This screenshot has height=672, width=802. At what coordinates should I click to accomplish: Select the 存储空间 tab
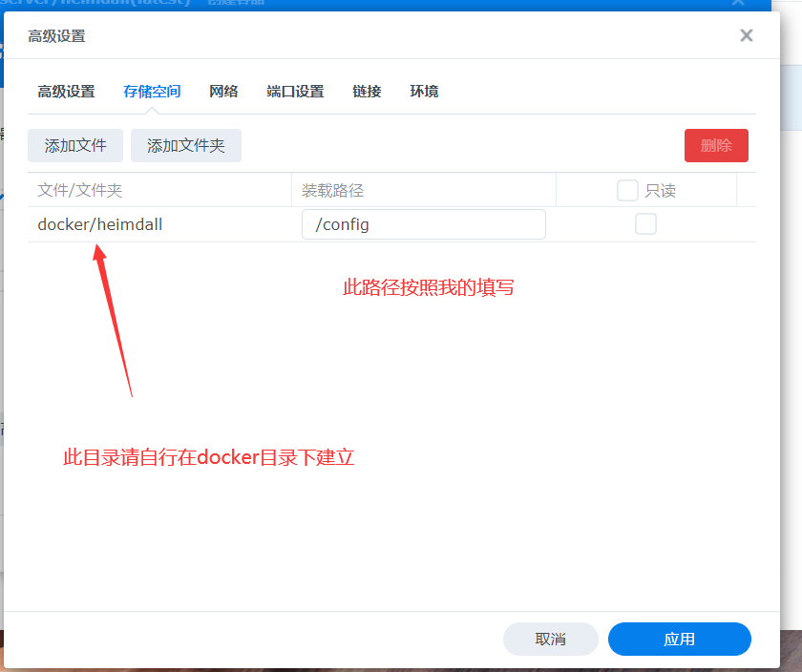coord(152,92)
